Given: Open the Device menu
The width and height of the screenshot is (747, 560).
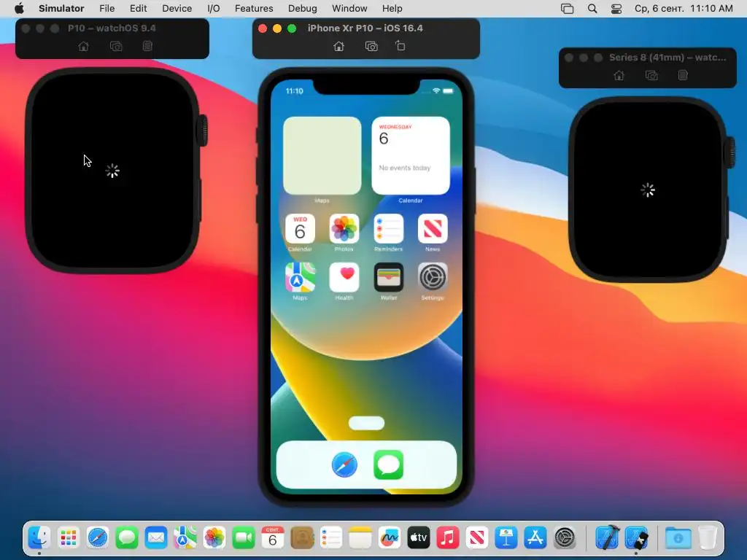Looking at the screenshot, I should [x=177, y=9].
